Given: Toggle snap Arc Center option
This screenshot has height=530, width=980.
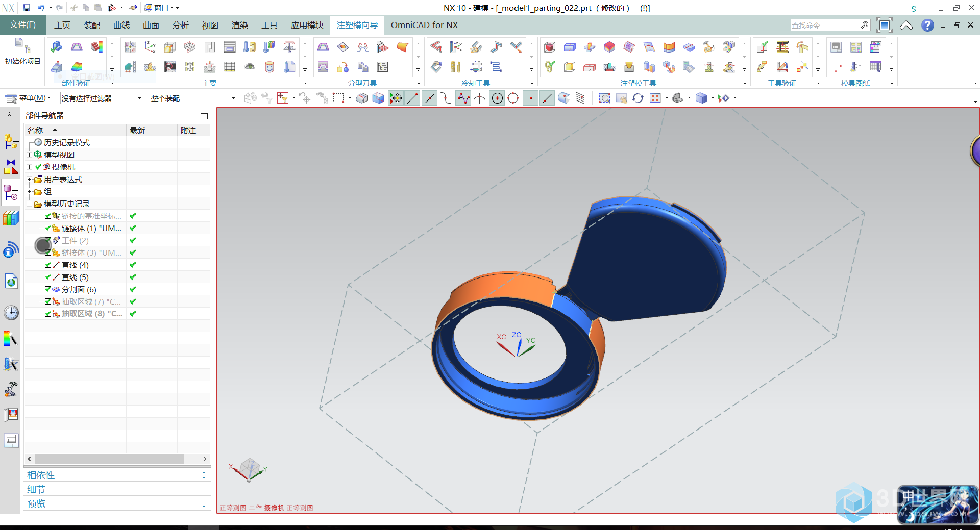Looking at the screenshot, I should coord(497,98).
